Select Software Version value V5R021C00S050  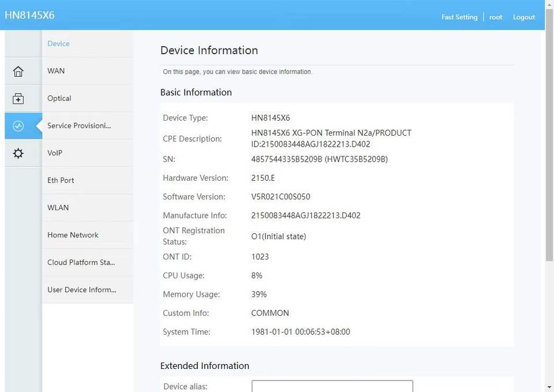280,196
